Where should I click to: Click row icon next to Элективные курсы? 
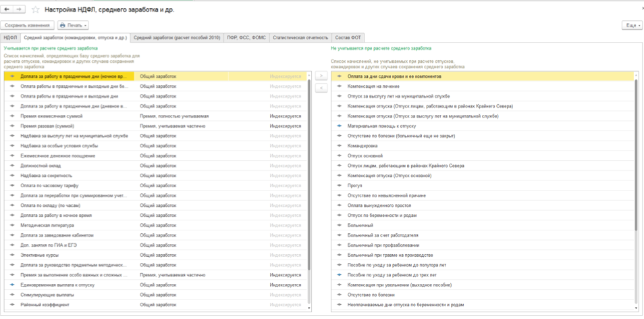click(x=12, y=255)
